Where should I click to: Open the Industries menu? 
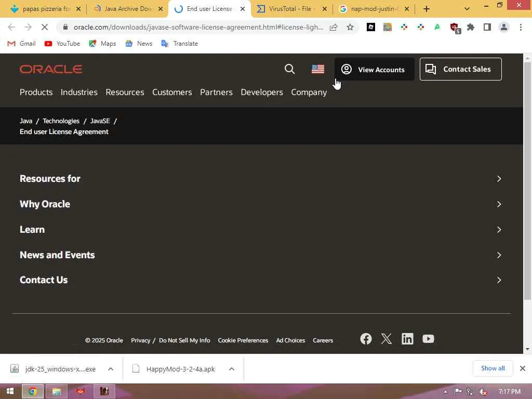79,92
